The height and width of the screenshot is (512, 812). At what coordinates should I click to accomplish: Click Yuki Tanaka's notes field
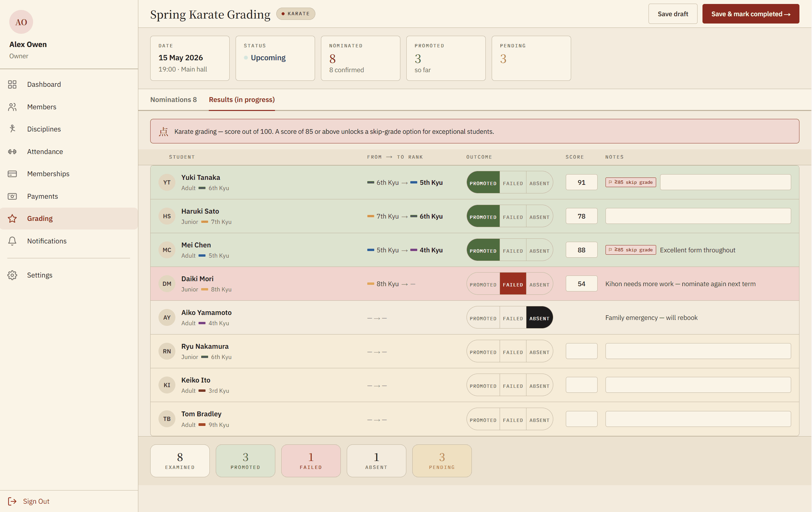point(725,182)
